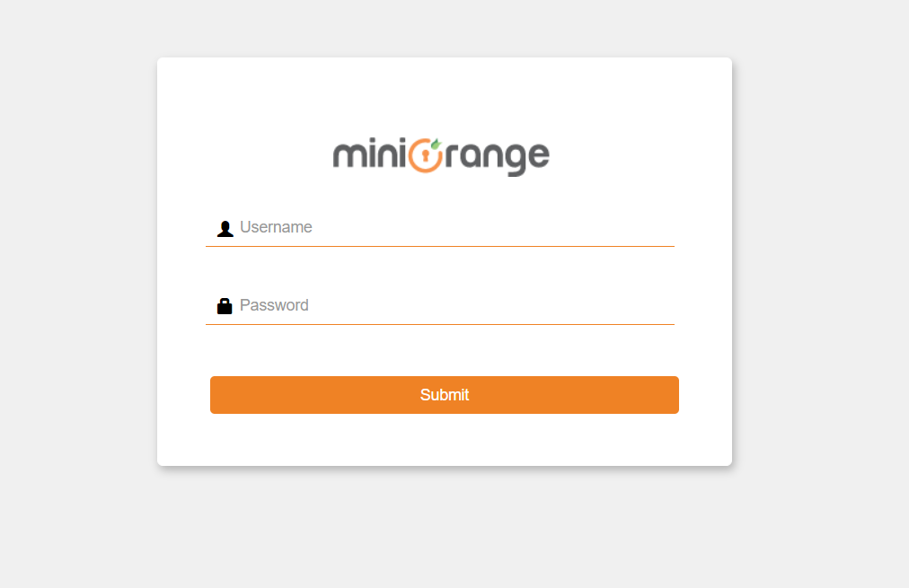Click the padlock icon beside Password
Screen dimensions: 909x588
(x=225, y=306)
